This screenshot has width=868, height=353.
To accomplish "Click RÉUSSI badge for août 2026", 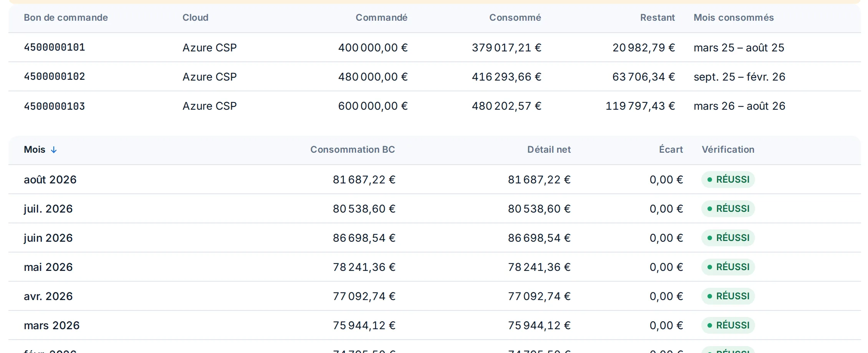I will (x=728, y=180).
